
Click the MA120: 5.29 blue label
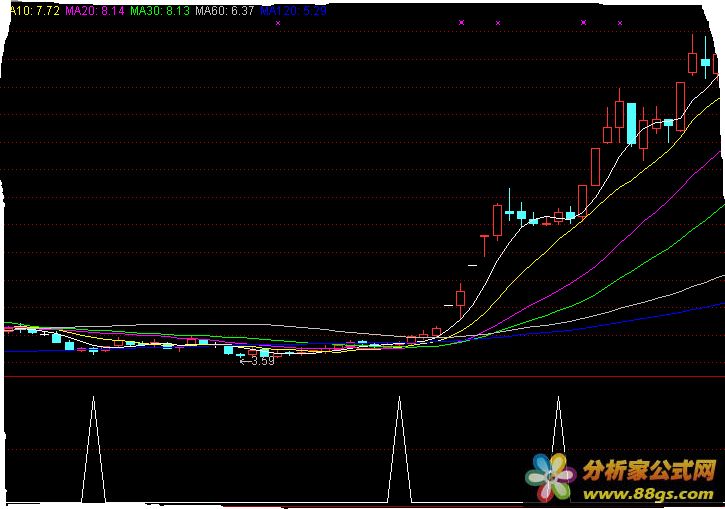293,11
